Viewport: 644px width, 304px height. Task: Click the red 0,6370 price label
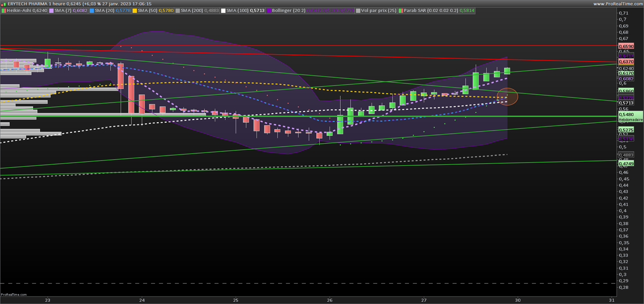click(626, 62)
